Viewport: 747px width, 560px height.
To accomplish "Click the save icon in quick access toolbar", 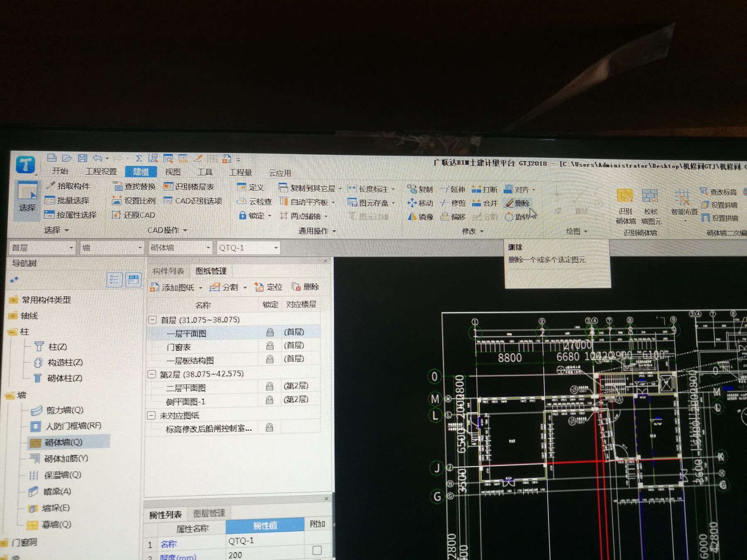I will pos(82,158).
